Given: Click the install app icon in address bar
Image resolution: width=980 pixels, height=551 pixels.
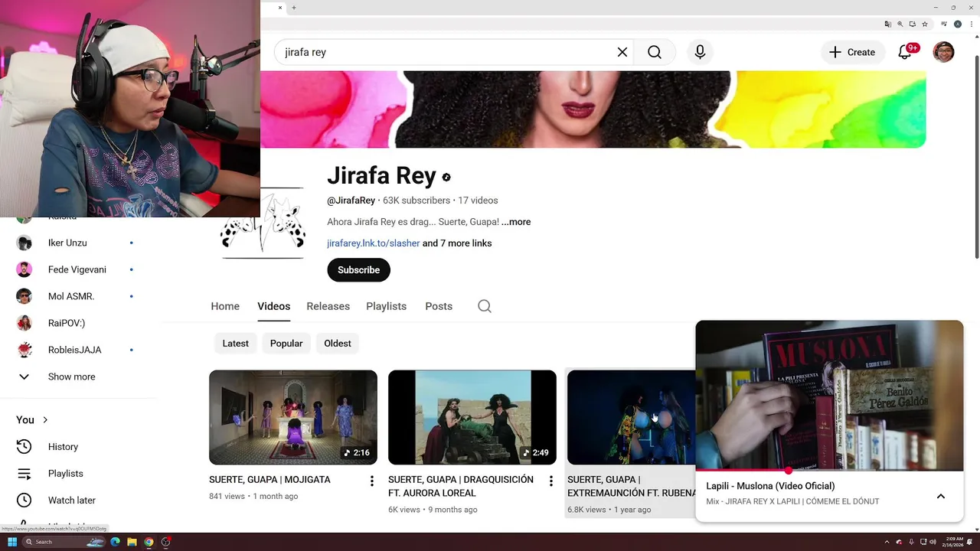Looking at the screenshot, I should [913, 24].
